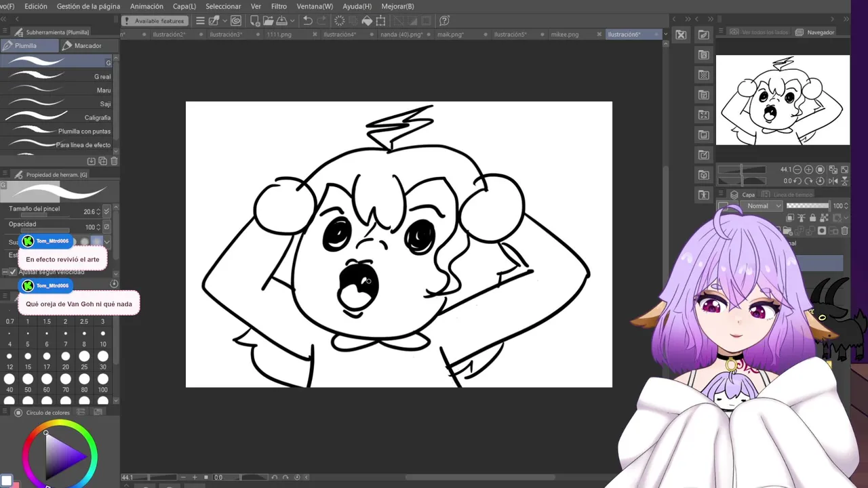Click the Clear layer sunburst icon
The image size is (868, 488).
[x=340, y=21]
